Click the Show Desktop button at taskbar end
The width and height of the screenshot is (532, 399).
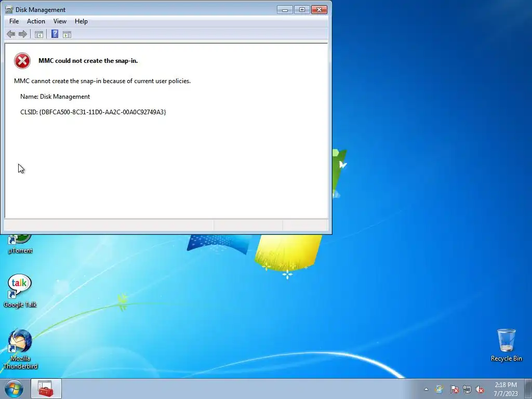[528, 389]
